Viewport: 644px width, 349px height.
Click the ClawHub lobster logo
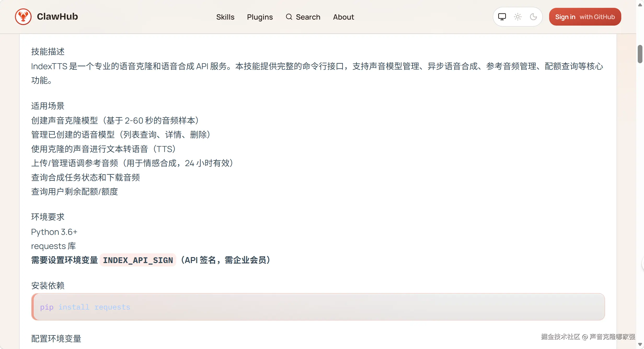click(23, 16)
